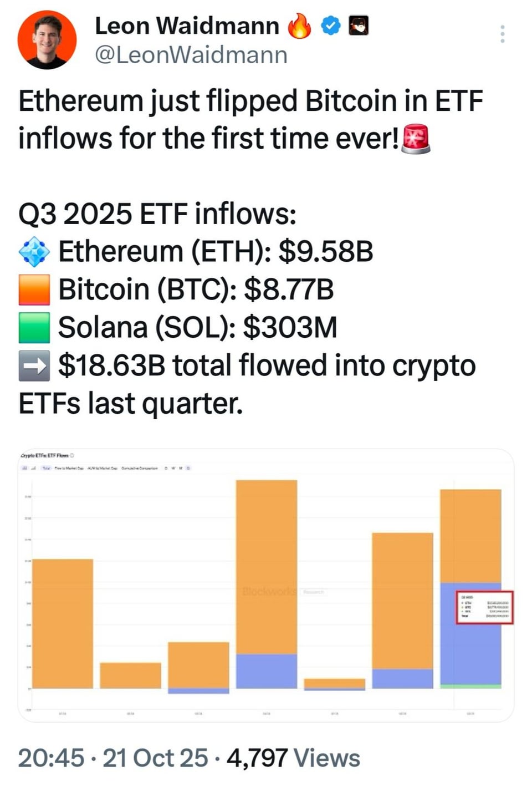
Task: Click the blue diamond icon before Ethereum
Action: [x=34, y=252]
